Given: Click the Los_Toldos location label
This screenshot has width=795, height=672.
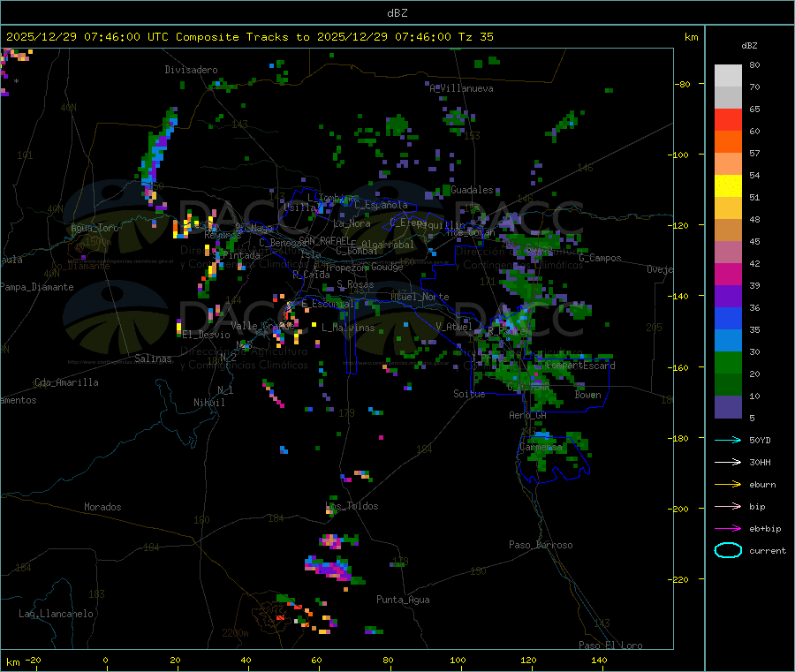Looking at the screenshot, I should click(x=352, y=506).
